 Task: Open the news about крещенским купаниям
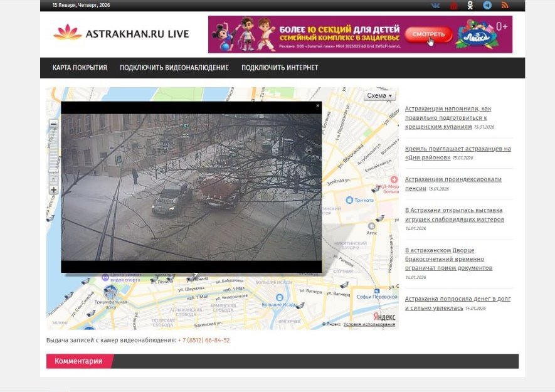448,117
